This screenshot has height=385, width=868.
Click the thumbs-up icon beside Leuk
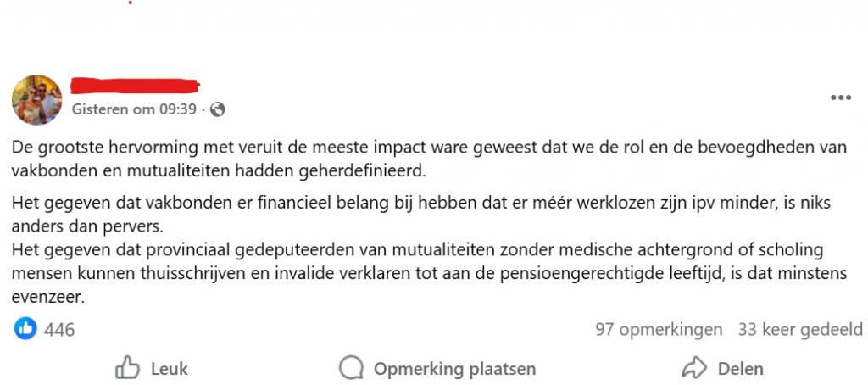tap(127, 368)
